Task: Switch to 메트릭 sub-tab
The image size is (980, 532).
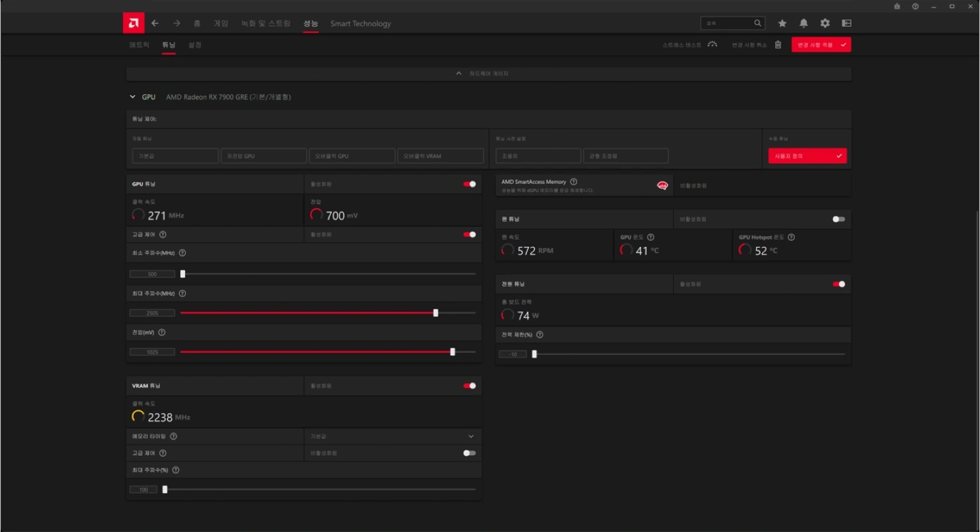Action: [x=140, y=44]
